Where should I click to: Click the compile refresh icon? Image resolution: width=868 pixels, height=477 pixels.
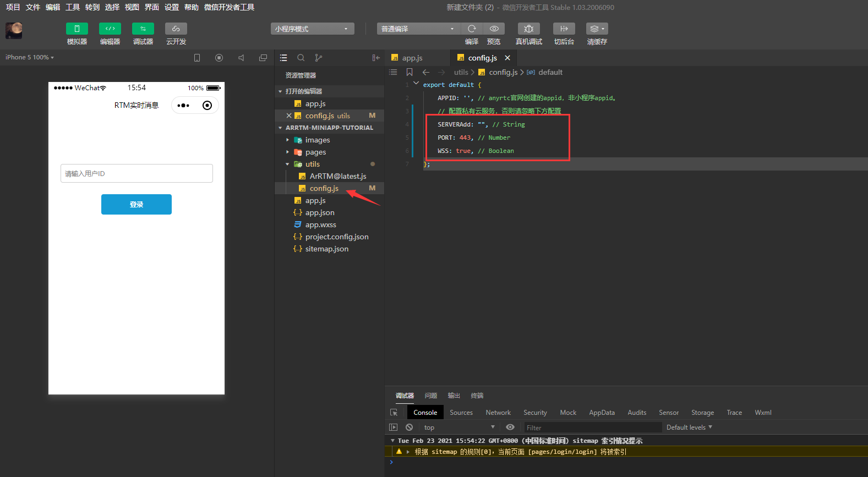coord(472,29)
